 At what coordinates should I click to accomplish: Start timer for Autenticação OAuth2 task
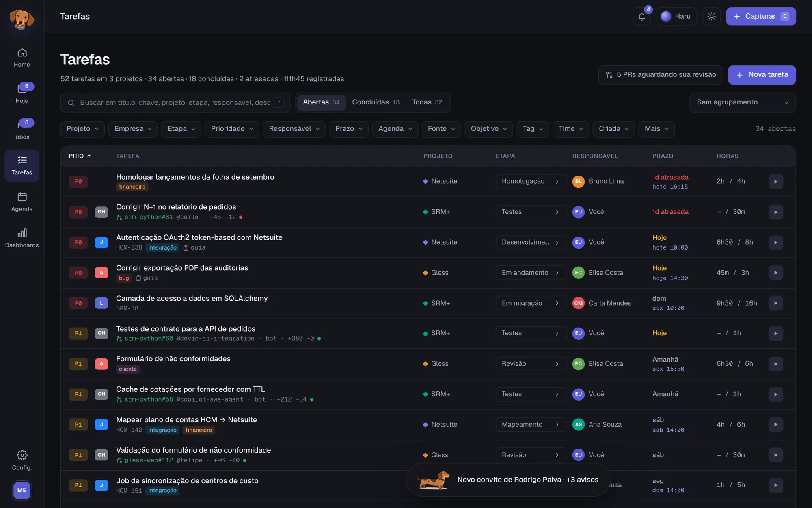(775, 243)
